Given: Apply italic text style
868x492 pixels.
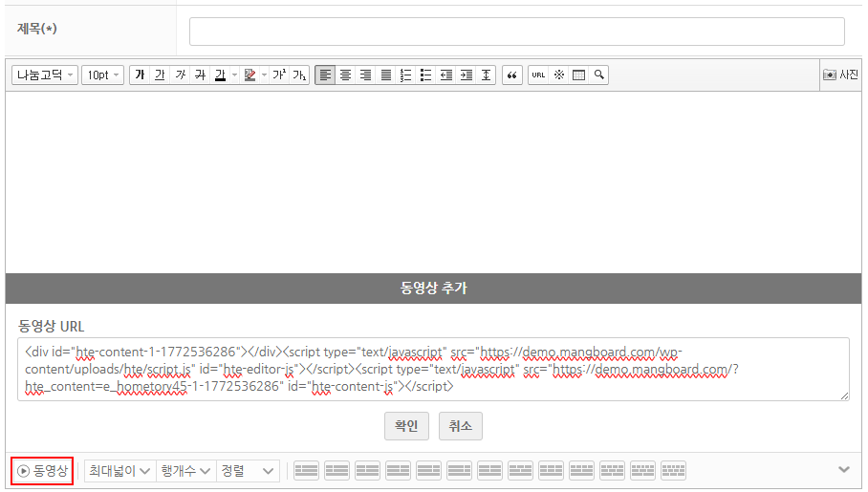Looking at the screenshot, I should tap(180, 75).
